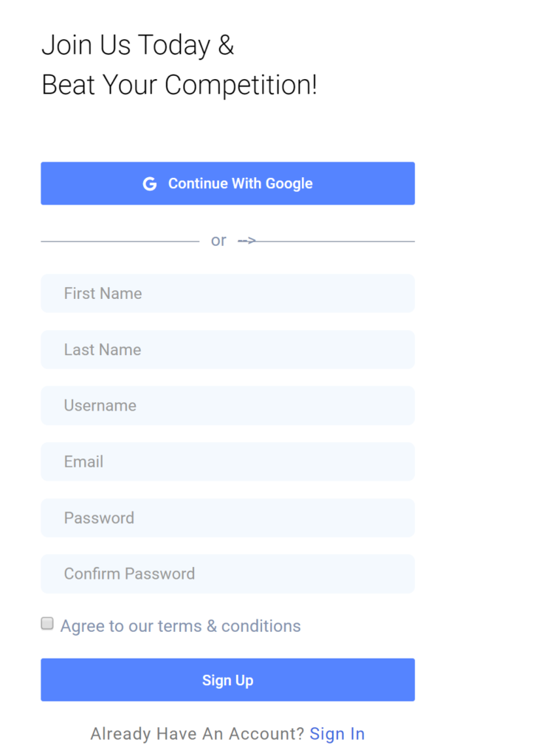Click into the Username field
538x756 pixels.
[x=227, y=405]
